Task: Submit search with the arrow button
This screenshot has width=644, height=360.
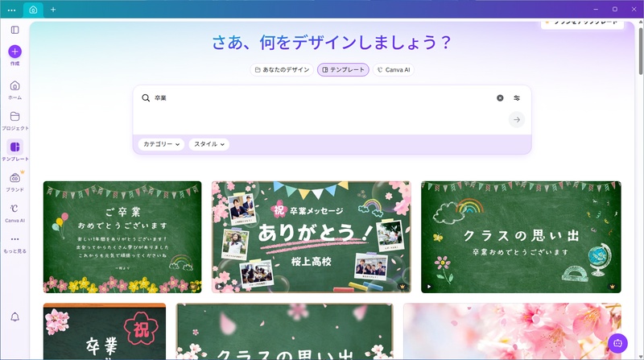Action: coord(517,119)
